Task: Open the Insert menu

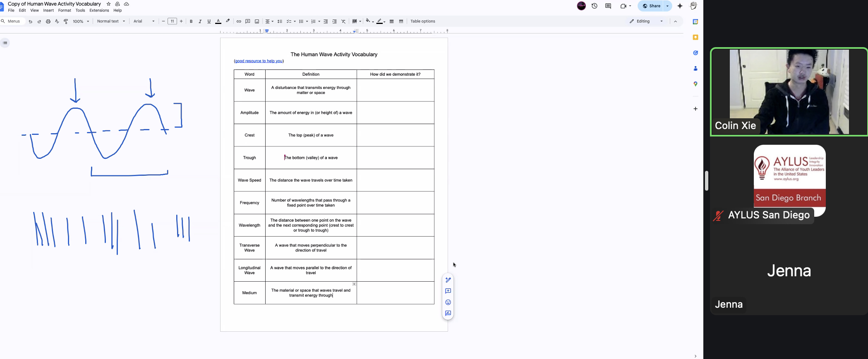Action: pos(48,10)
